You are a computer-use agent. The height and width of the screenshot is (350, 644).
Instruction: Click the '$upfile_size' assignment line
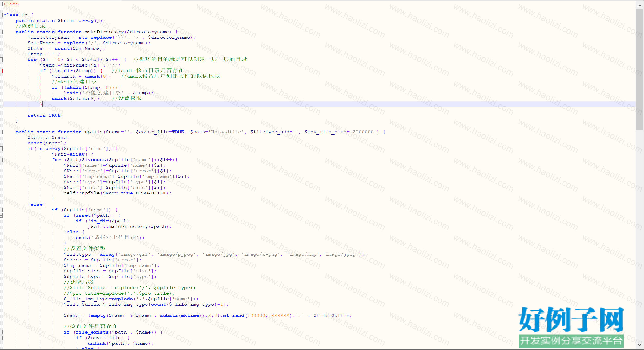[x=110, y=271]
